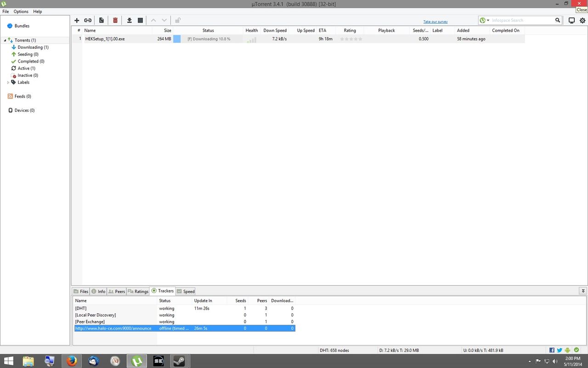
Task: Select Devices (0) in the sidebar
Action: (x=24, y=110)
